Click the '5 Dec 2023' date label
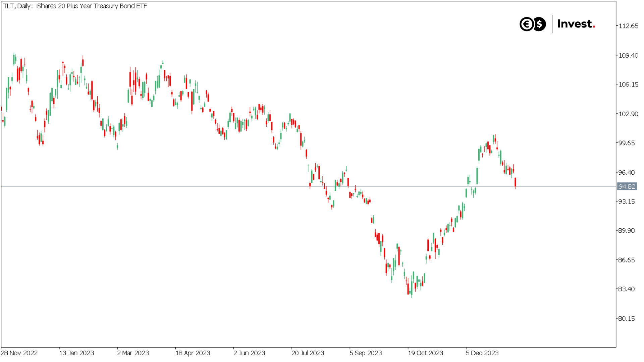 pos(482,353)
